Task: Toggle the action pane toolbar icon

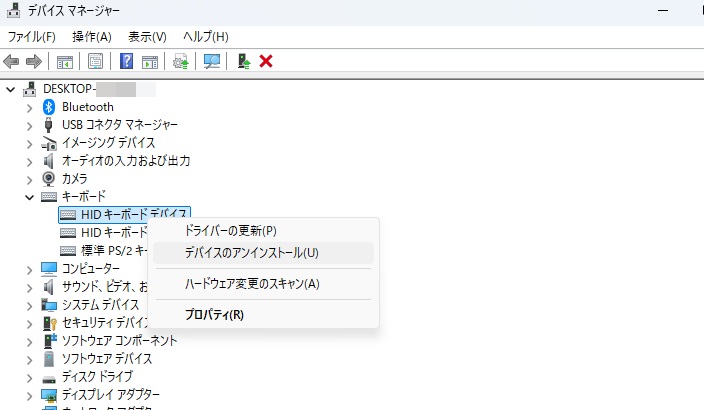Action: coord(150,62)
